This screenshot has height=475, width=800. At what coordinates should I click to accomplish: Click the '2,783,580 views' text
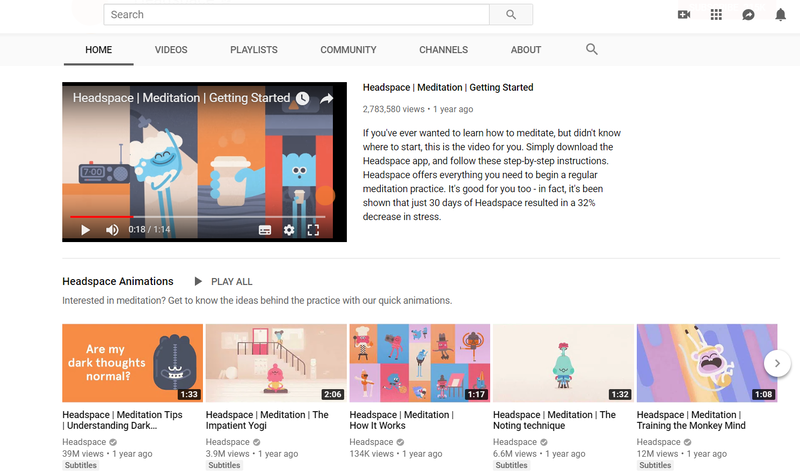pyautogui.click(x=393, y=109)
